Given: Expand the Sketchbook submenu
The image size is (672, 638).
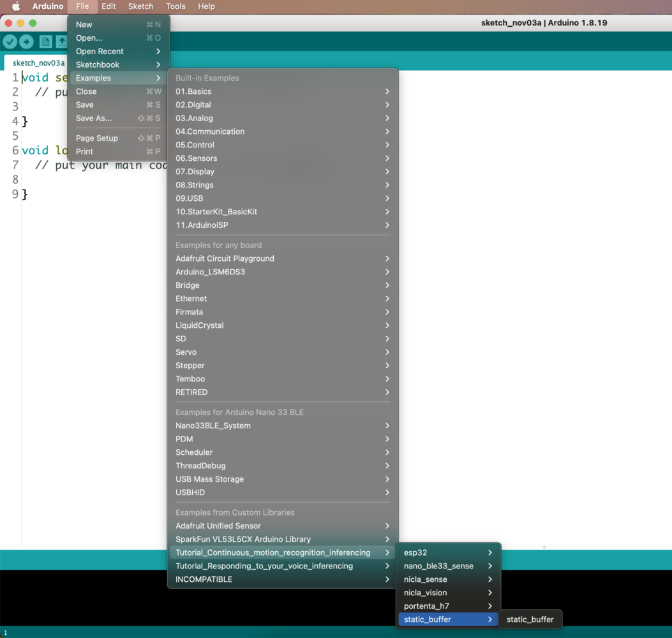Looking at the screenshot, I should point(119,64).
